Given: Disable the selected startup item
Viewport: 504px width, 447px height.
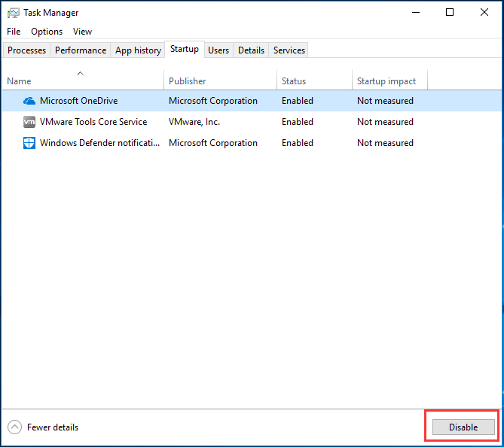Looking at the screenshot, I should pyautogui.click(x=463, y=427).
